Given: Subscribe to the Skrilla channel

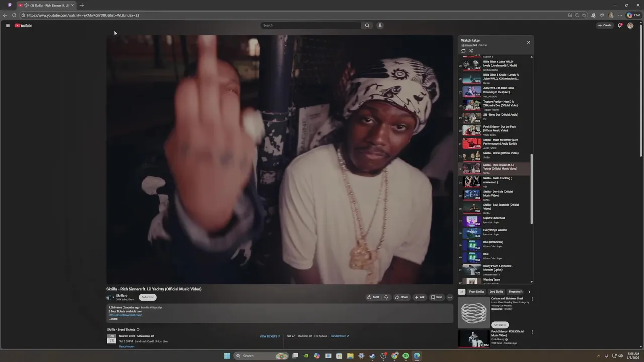Looking at the screenshot, I should point(148,297).
